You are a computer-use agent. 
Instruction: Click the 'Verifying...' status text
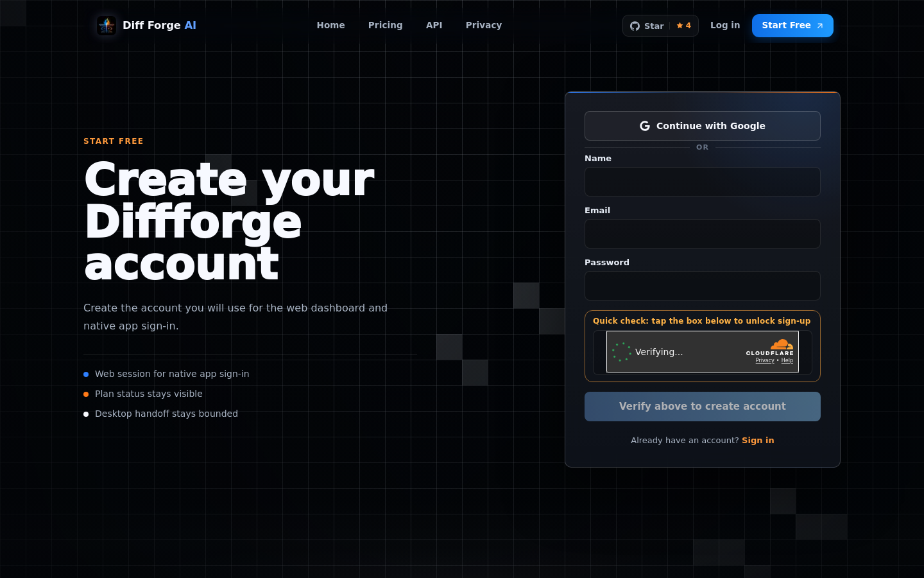(x=659, y=352)
